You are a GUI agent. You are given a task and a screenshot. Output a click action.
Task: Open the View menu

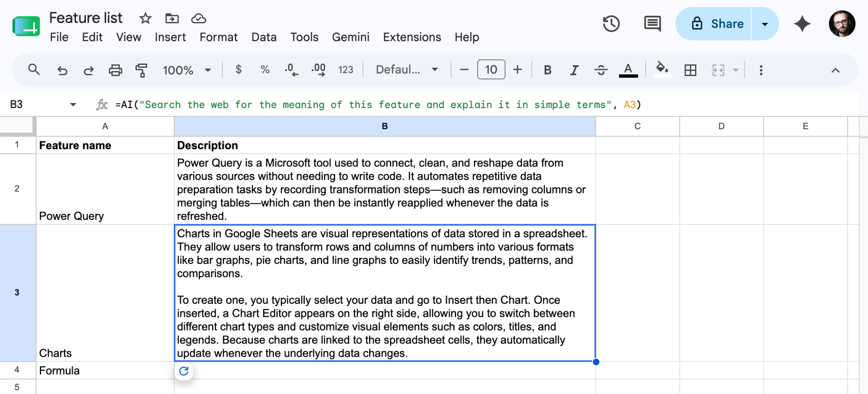pos(129,37)
